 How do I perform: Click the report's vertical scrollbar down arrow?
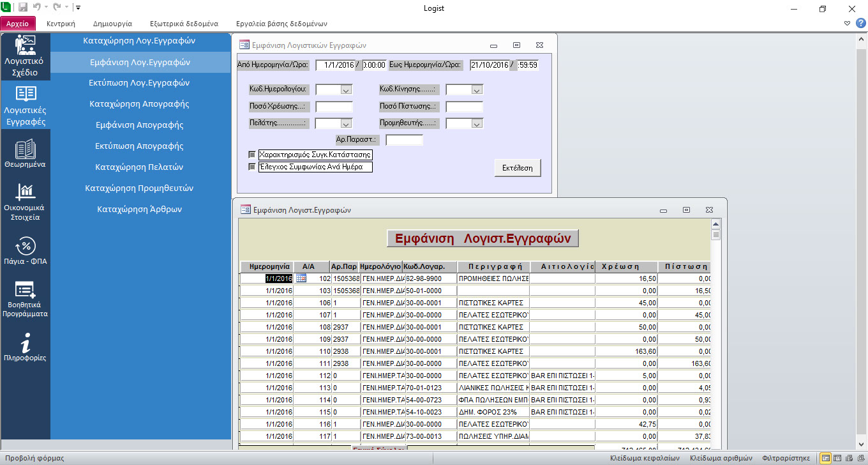click(717, 444)
